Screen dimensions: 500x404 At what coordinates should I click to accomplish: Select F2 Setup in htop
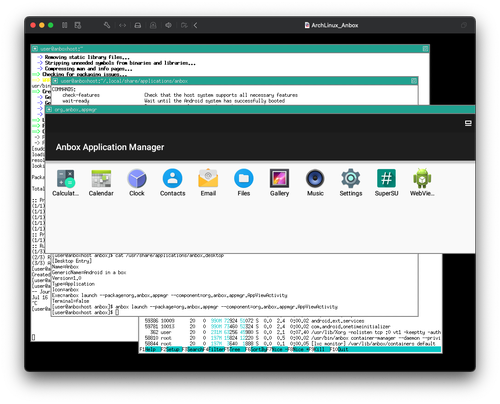[x=172, y=349]
